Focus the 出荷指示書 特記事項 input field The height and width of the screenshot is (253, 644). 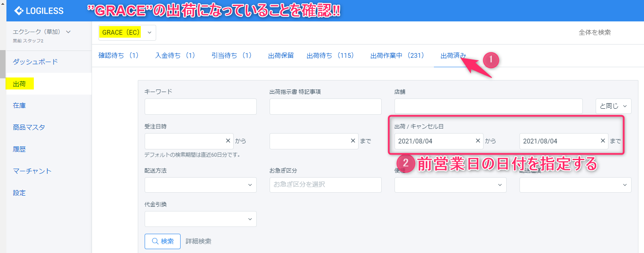(325, 106)
